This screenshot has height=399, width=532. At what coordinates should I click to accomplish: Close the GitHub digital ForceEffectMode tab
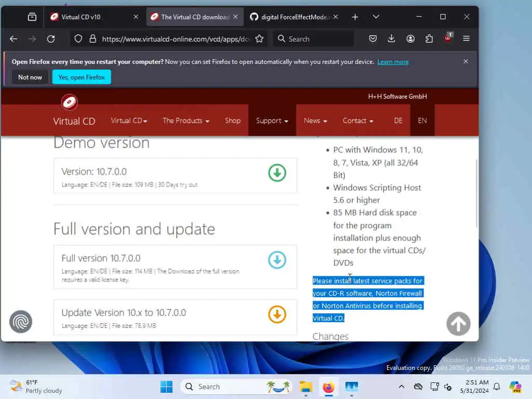(x=335, y=17)
